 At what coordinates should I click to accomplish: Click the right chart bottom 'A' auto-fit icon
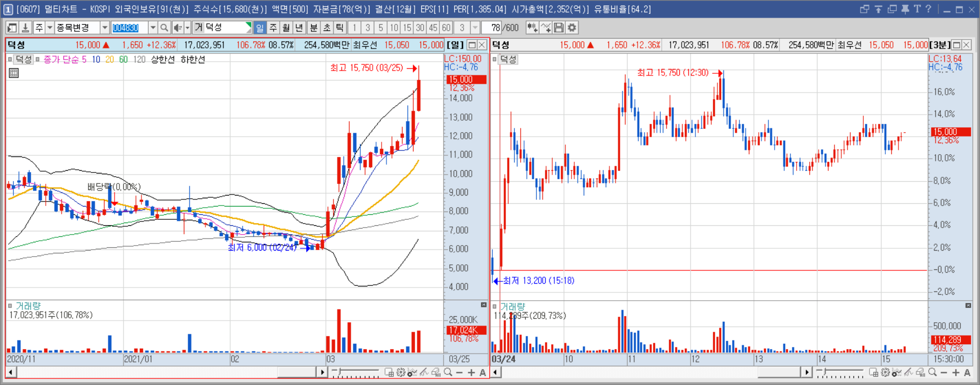pos(967,373)
